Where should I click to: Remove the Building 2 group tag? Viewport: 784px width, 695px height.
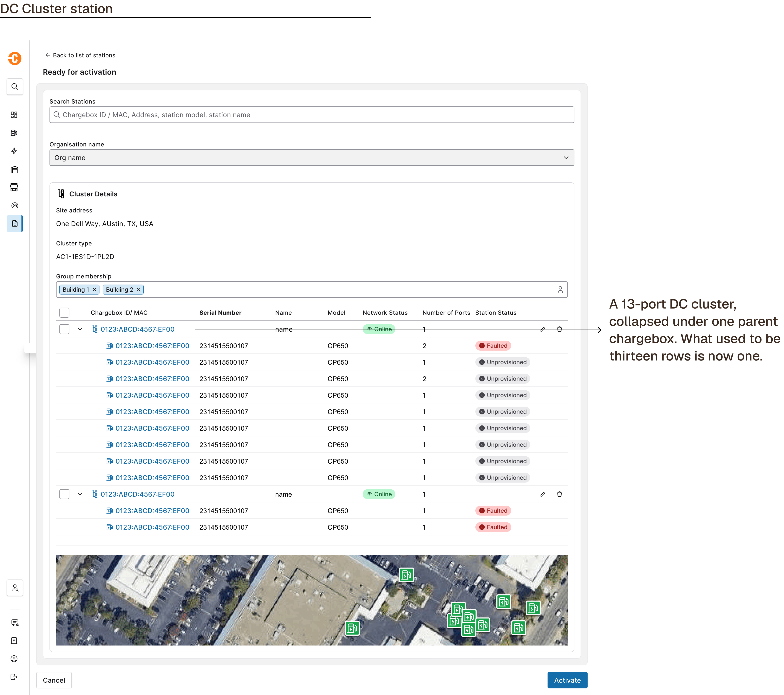pos(138,289)
